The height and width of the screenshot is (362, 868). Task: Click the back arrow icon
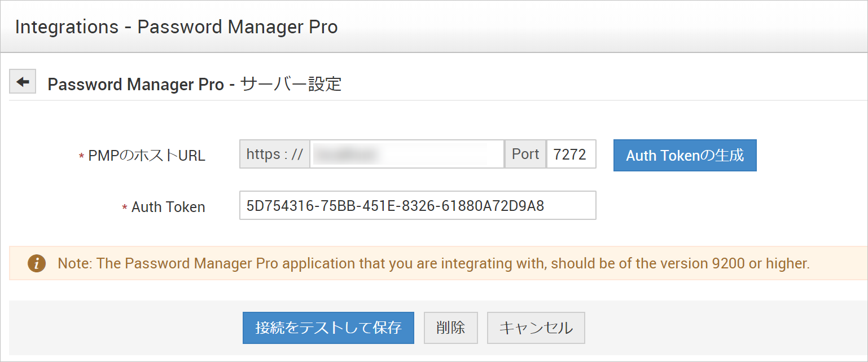(23, 82)
